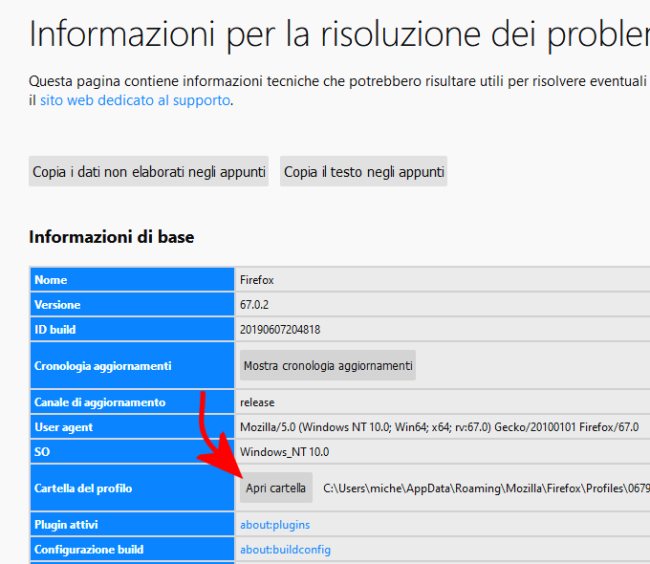The width and height of the screenshot is (650, 564).
Task: Open the 'sito web dedicato al supporto' link
Action: pyautogui.click(x=135, y=100)
